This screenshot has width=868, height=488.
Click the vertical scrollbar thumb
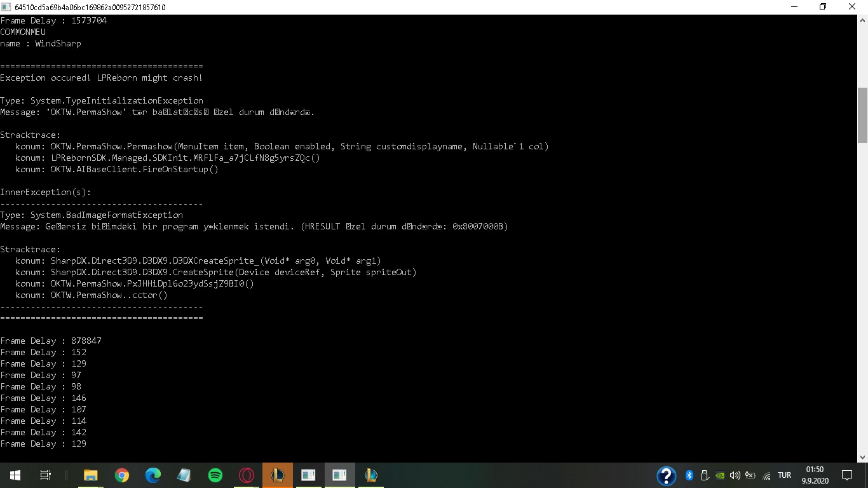[862, 115]
